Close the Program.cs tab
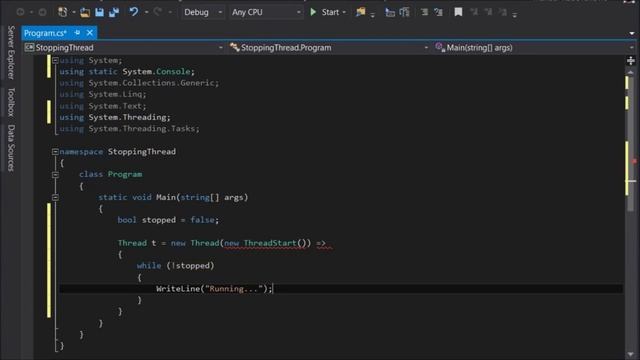Viewport: 640px width, 360px height. 90,33
